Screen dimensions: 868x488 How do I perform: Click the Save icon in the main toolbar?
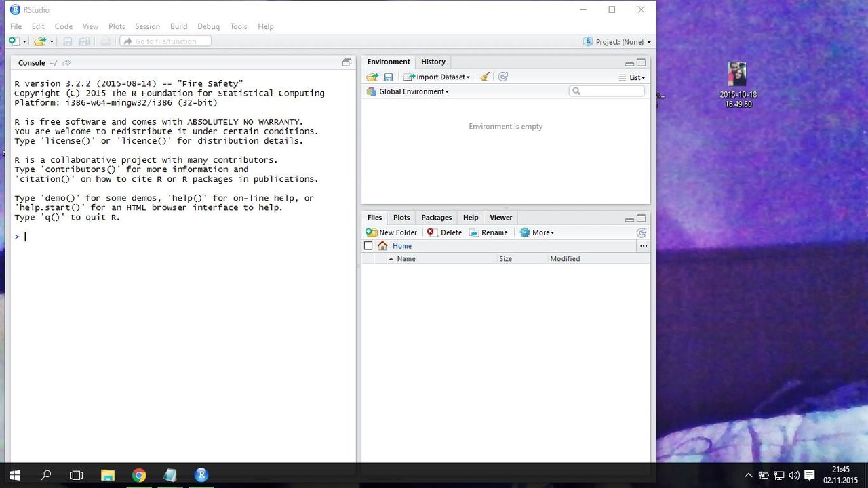(68, 41)
